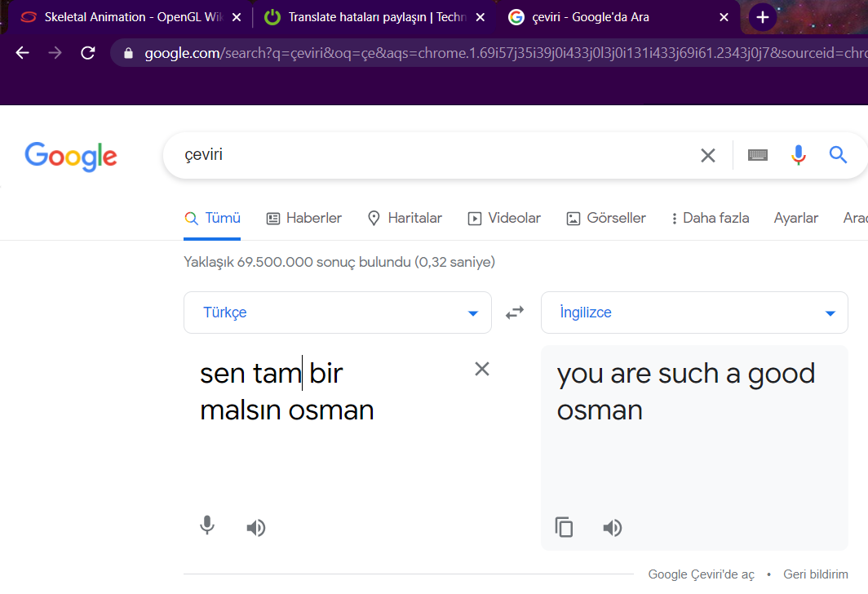Close the Translate hataları paylaşın tab
The width and height of the screenshot is (868, 594).
(x=480, y=17)
